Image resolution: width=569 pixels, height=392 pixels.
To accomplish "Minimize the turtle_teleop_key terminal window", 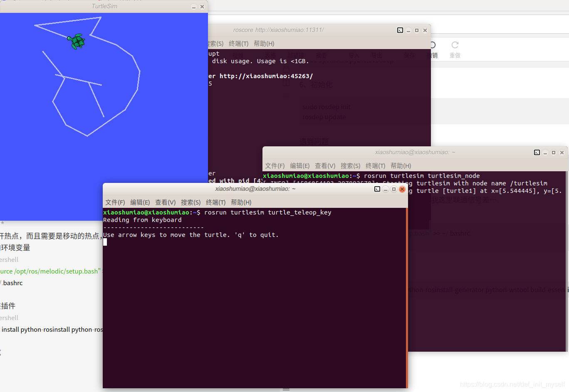I will [x=386, y=189].
